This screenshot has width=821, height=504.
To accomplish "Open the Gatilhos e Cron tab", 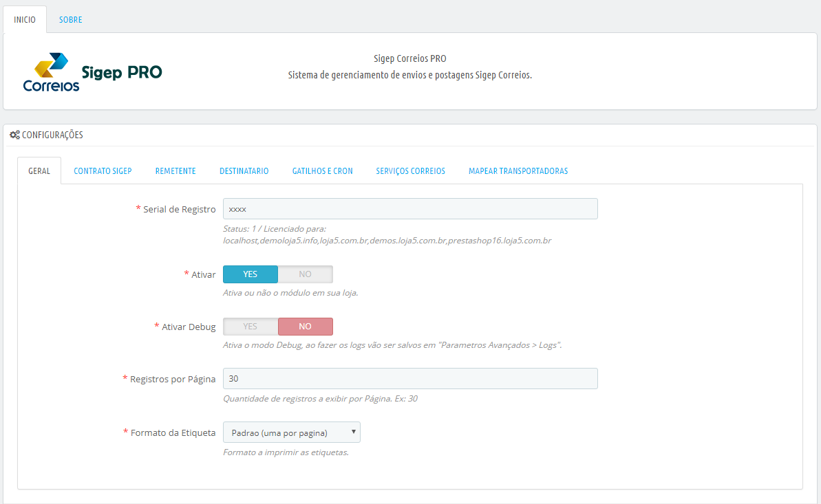I will (x=322, y=171).
